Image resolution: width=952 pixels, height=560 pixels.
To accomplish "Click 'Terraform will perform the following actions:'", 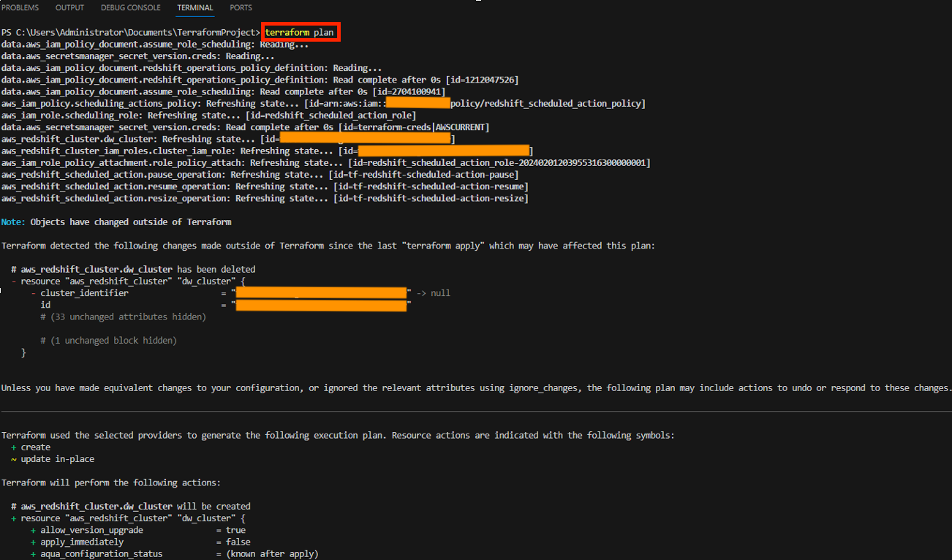I will click(x=111, y=483).
